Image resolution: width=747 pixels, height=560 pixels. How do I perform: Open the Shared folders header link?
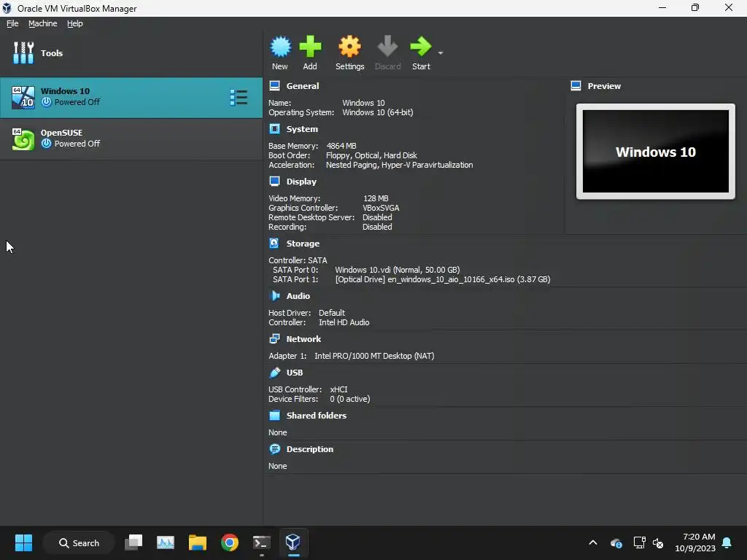[x=317, y=415]
